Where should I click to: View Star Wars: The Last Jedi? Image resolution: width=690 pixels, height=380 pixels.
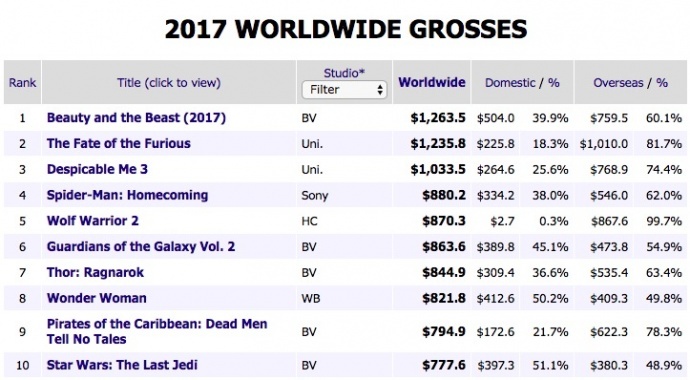[122, 365]
